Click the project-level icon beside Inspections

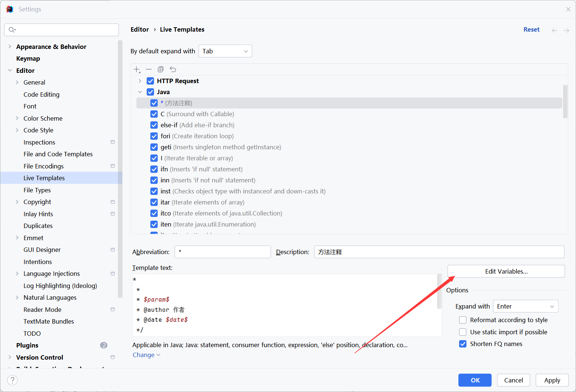click(112, 142)
